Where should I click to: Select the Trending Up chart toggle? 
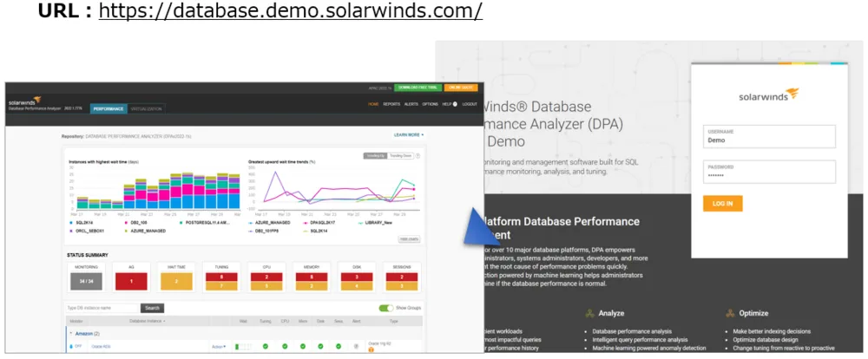pos(375,156)
